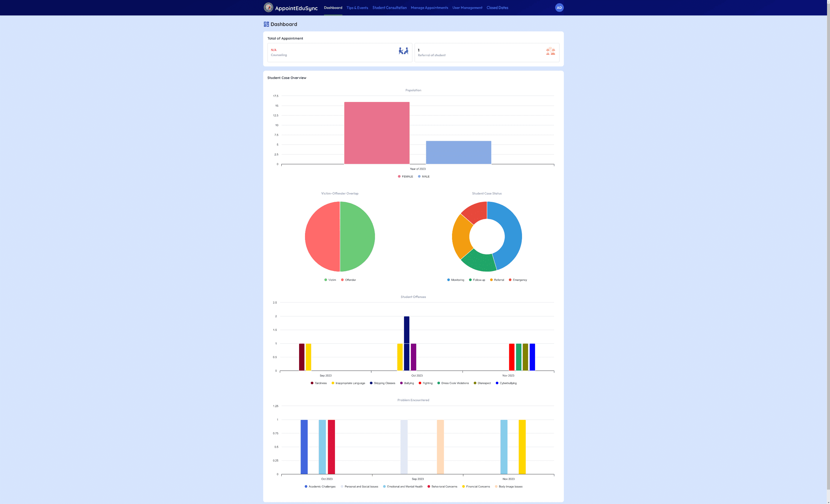Open User Management section
Viewport: 830px width, 504px height.
[x=467, y=8]
